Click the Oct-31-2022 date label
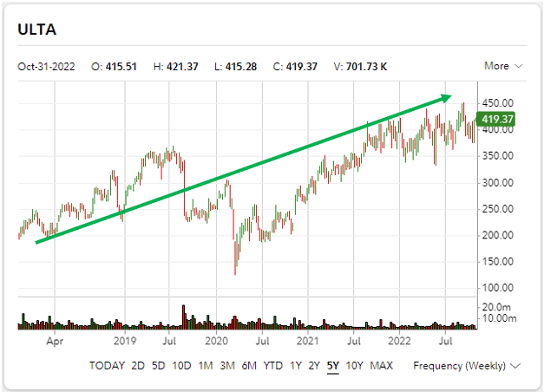 tap(46, 66)
